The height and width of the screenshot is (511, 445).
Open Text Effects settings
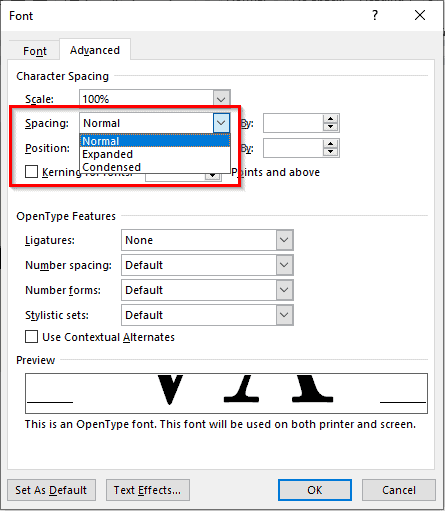tap(147, 490)
